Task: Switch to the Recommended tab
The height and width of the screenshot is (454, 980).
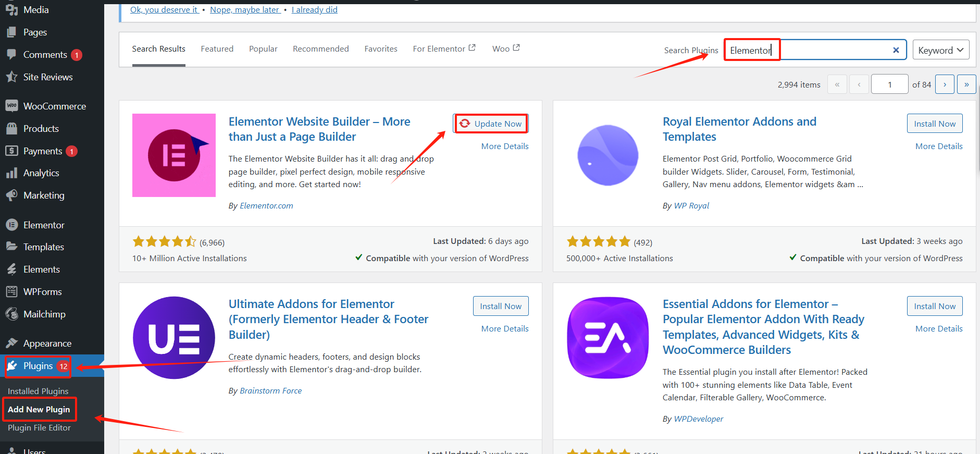Action: [321, 49]
